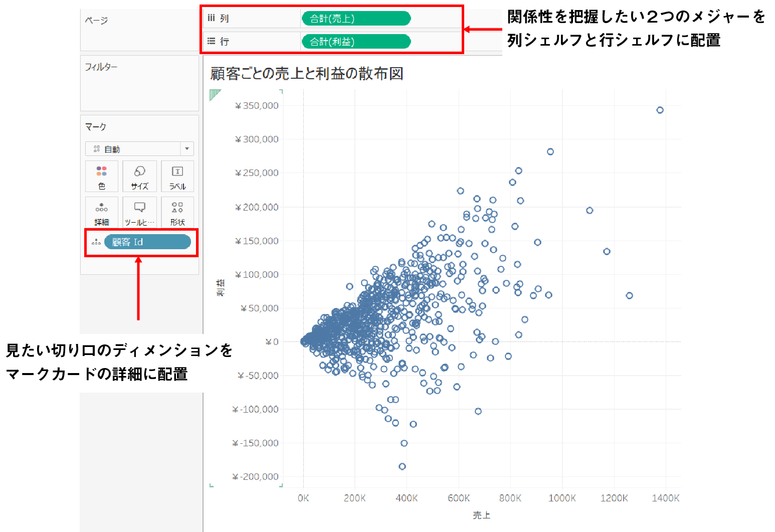Select the 合計(売上) pill on columns shelf
The image size is (775, 532).
(x=356, y=19)
